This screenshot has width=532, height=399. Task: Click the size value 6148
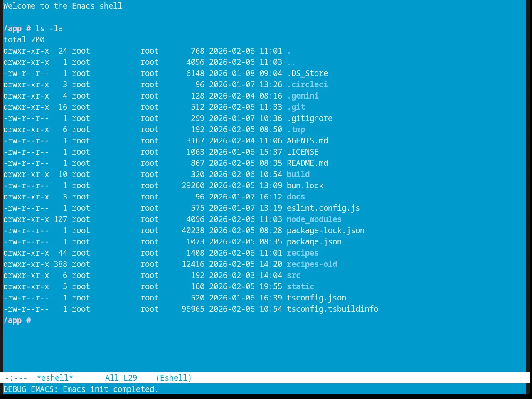pos(195,73)
